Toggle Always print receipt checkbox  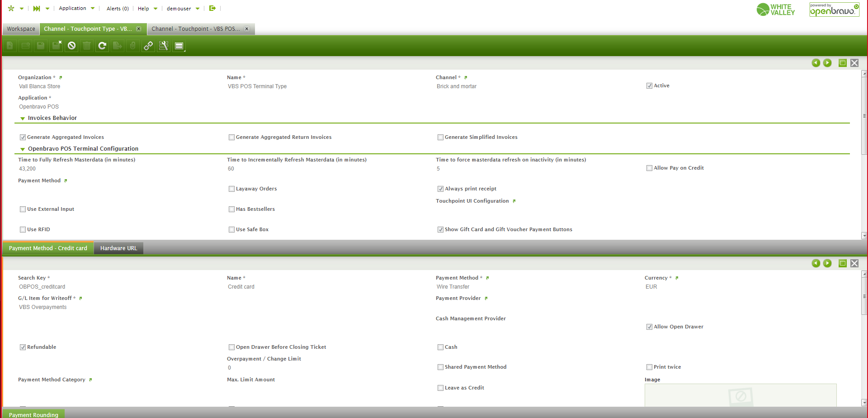[x=440, y=189]
